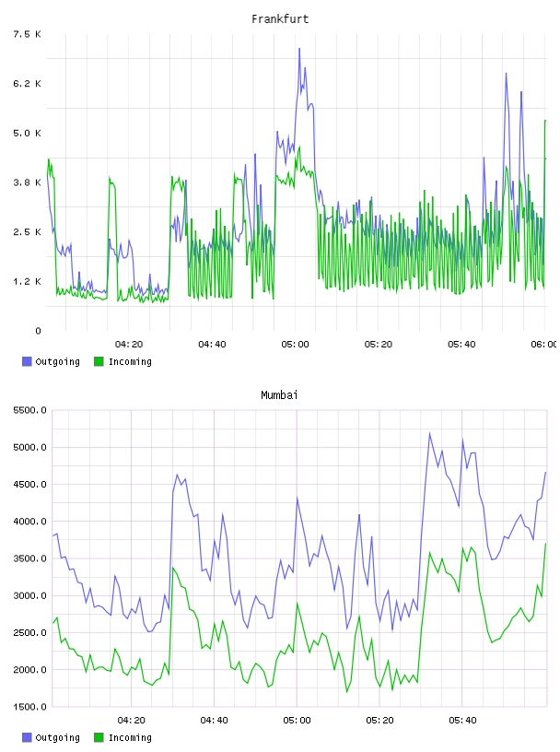Click the 5.0 K axis label in Frankfurt
Screen dimensions: 560x752
coord(27,133)
